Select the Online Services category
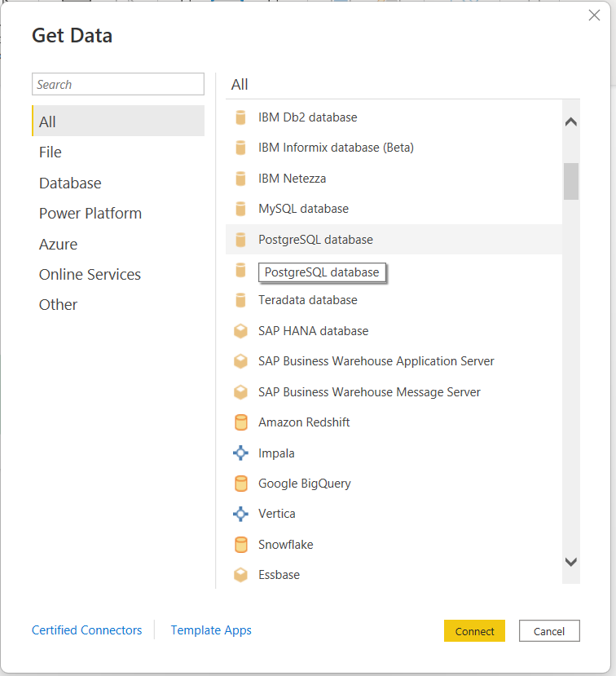Image resolution: width=616 pixels, height=676 pixels. (x=90, y=275)
